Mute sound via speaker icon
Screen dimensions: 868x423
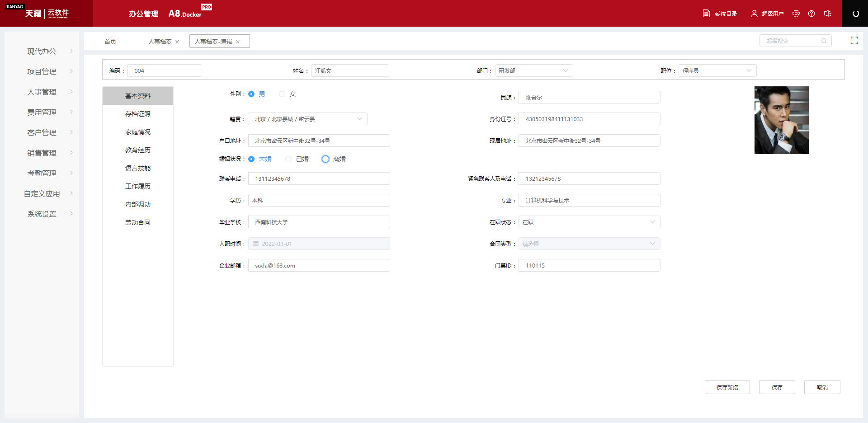click(827, 14)
